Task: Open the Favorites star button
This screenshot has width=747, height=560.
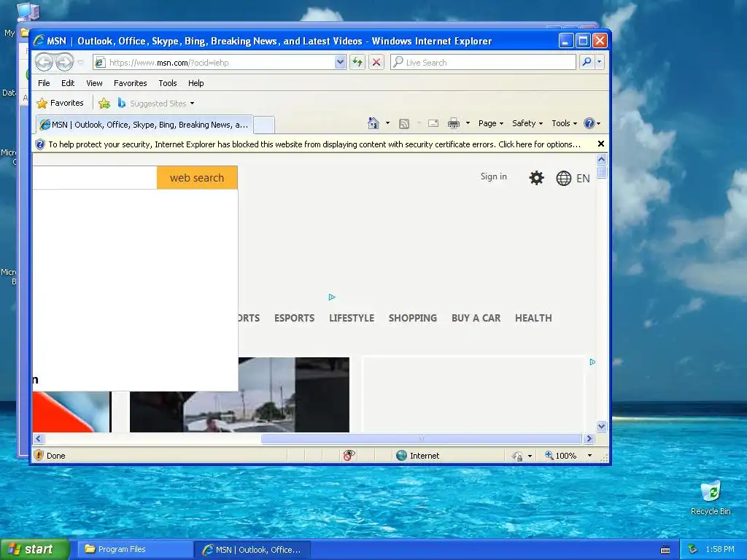Action: point(60,103)
